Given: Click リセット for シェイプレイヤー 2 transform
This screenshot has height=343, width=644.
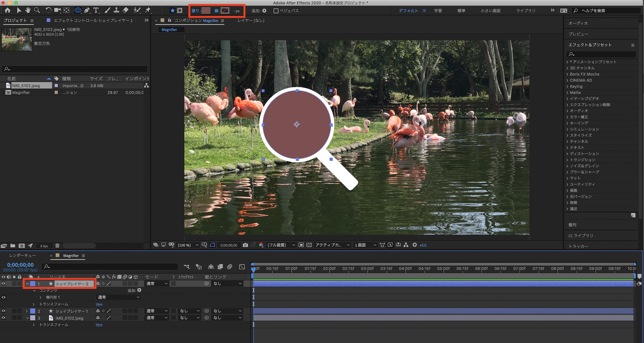Looking at the screenshot, I should tap(99, 304).
